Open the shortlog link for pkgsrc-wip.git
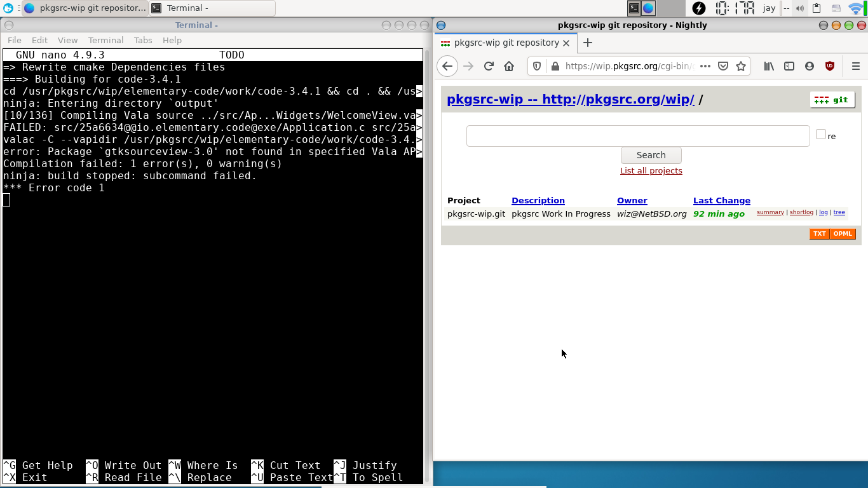The width and height of the screenshot is (868, 488). click(x=801, y=212)
